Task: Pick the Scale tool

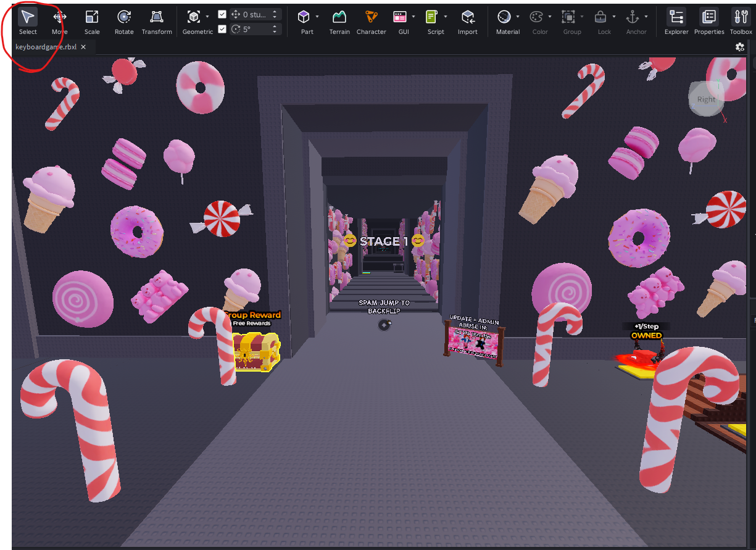Action: pyautogui.click(x=92, y=21)
